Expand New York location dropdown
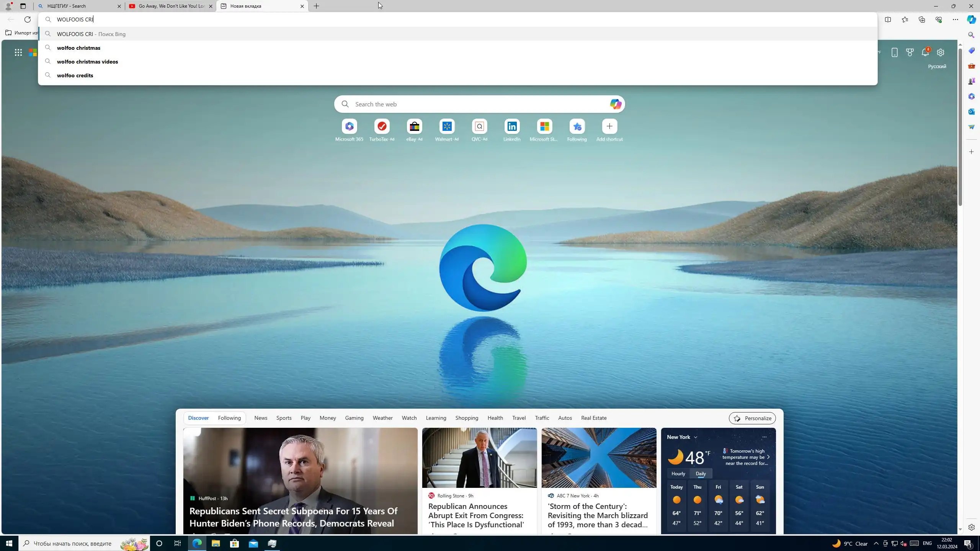Screen dimensions: 980x551 tap(696, 437)
